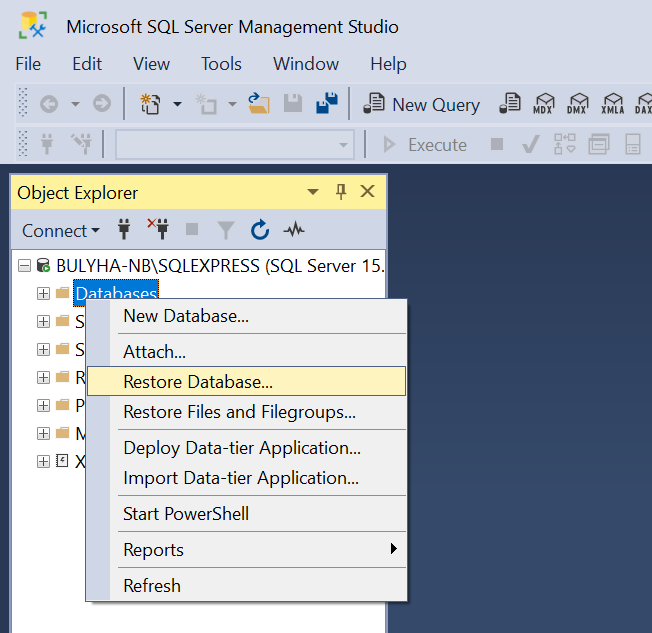Click Object Explorer Refresh icon
The width and height of the screenshot is (652, 633).
tap(260, 230)
